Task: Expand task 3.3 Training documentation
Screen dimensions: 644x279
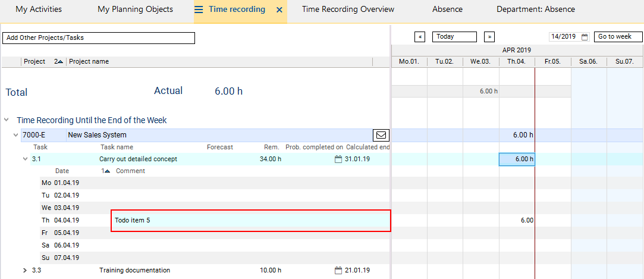Action: pos(25,270)
